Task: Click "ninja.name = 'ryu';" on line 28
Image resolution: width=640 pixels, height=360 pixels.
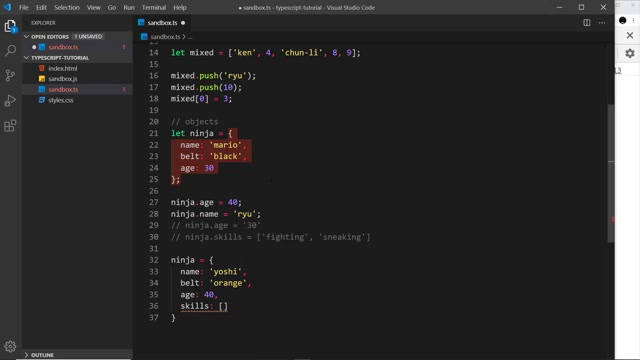Action: (x=216, y=214)
